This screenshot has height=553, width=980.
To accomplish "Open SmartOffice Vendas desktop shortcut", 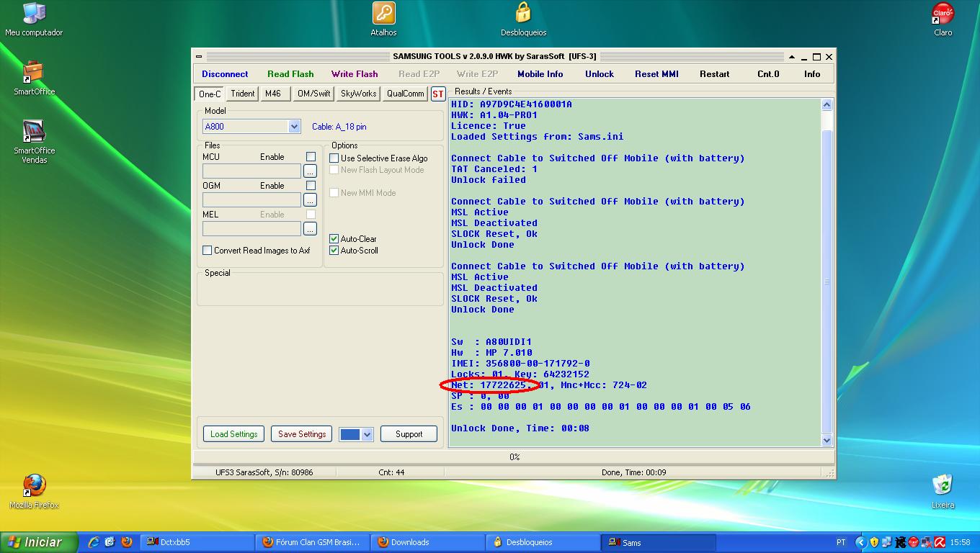I will click(34, 142).
